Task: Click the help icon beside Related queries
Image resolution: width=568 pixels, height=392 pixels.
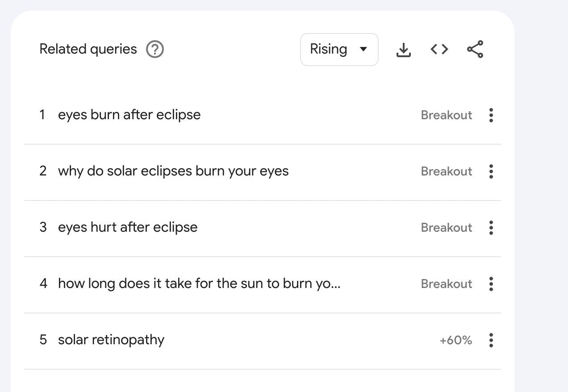Action: click(155, 49)
